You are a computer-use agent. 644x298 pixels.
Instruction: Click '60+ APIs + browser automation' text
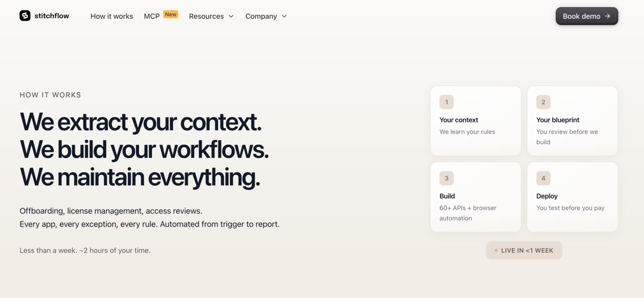[468, 213]
